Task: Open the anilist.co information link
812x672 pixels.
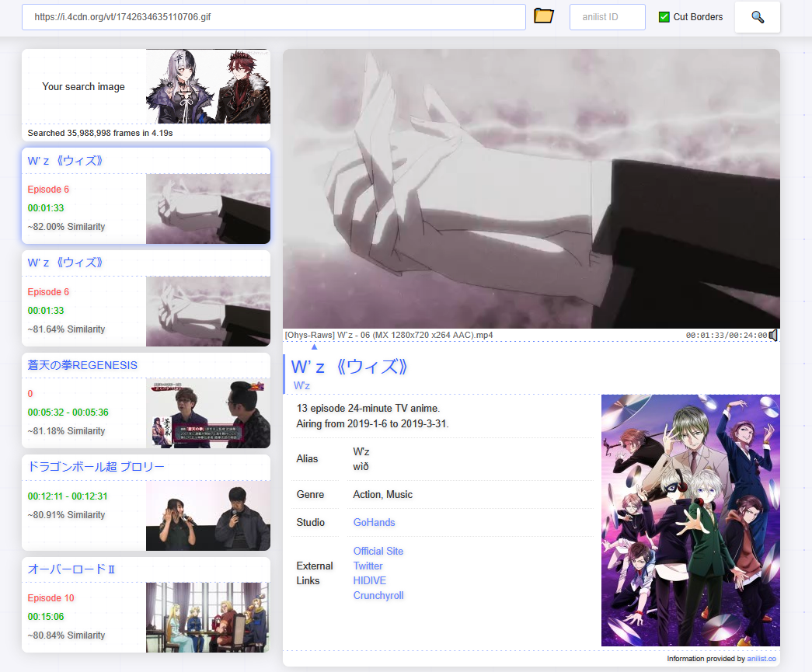Action: tap(761, 659)
